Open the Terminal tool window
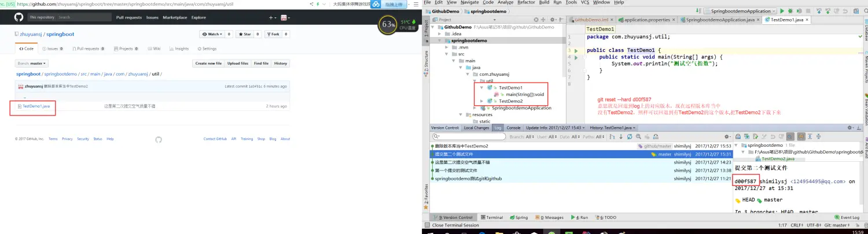Screen dimensions: 868x234 point(491,218)
